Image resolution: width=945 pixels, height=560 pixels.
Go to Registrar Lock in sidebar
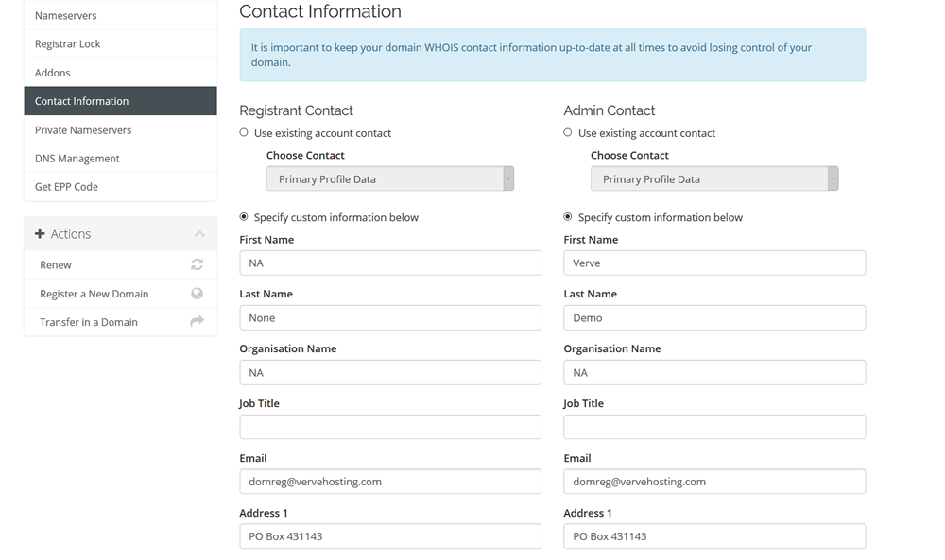[x=121, y=44]
